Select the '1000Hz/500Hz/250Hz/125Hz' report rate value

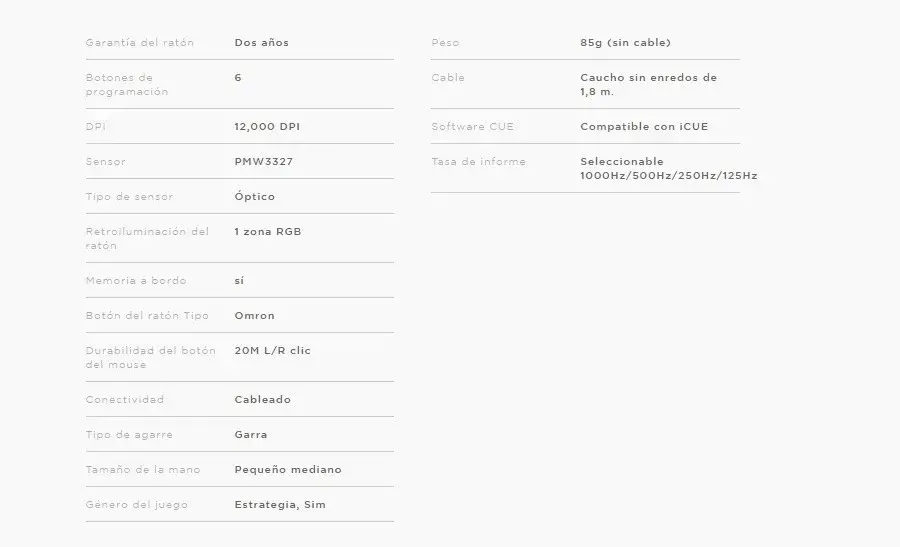[668, 176]
